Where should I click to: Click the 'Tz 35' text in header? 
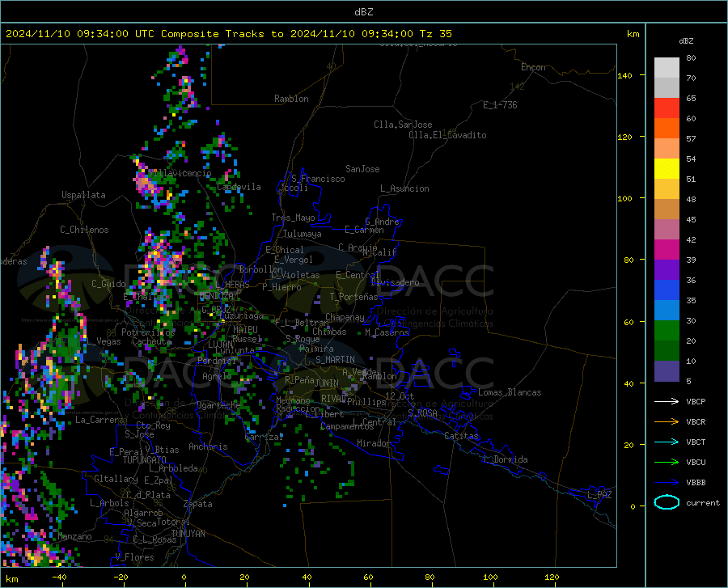tap(435, 34)
